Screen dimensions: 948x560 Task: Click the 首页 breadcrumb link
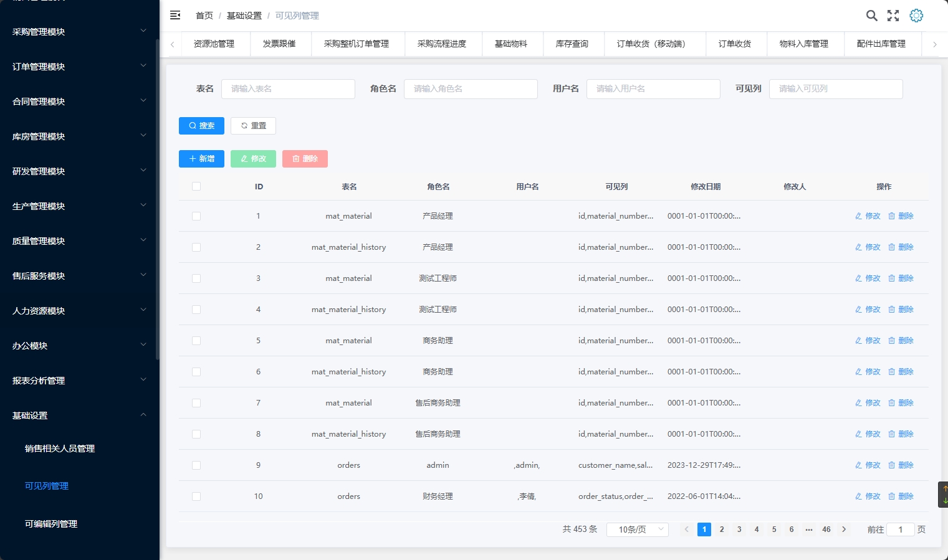(x=204, y=16)
